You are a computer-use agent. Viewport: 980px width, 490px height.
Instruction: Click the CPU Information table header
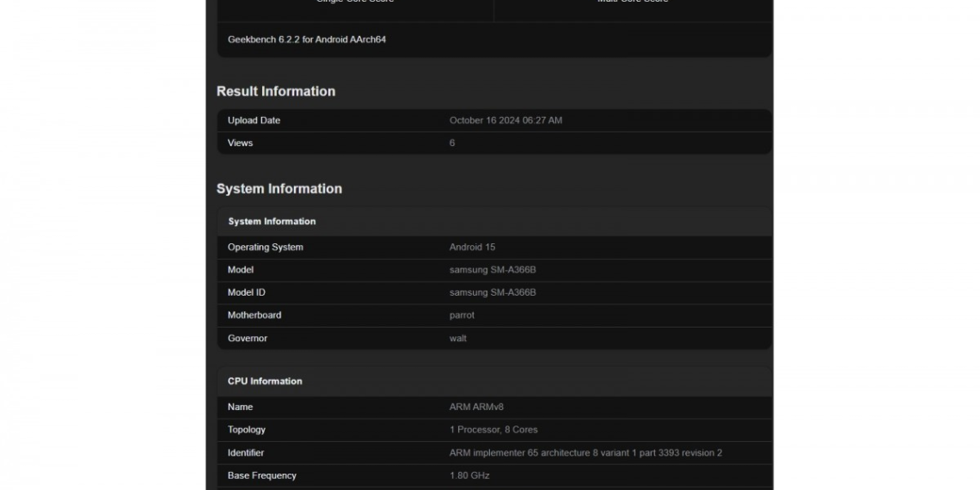click(x=494, y=381)
